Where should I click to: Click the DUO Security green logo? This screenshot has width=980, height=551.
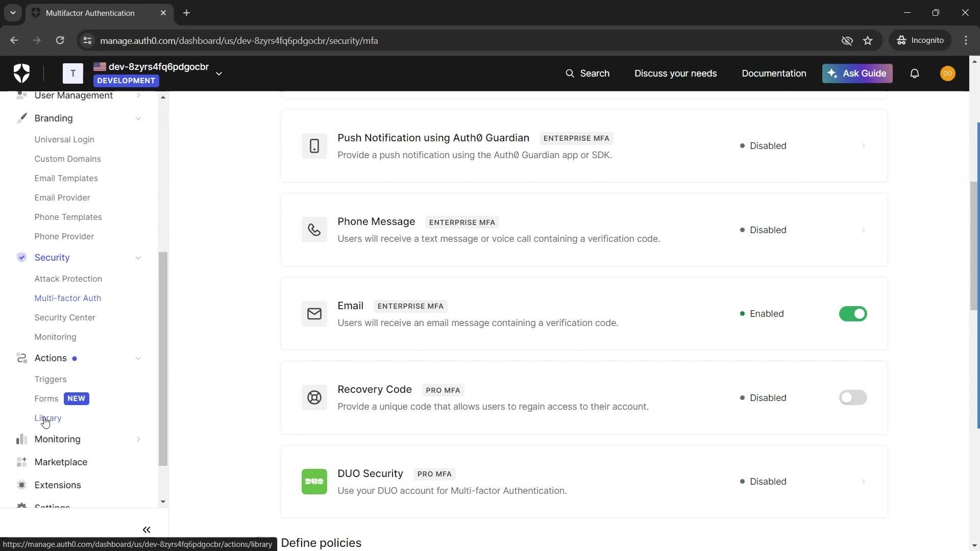coord(314,482)
